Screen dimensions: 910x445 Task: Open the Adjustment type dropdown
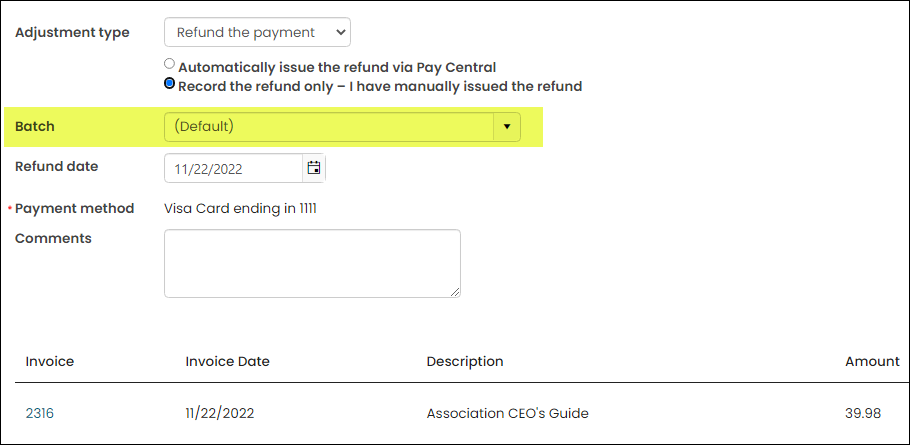(x=257, y=32)
